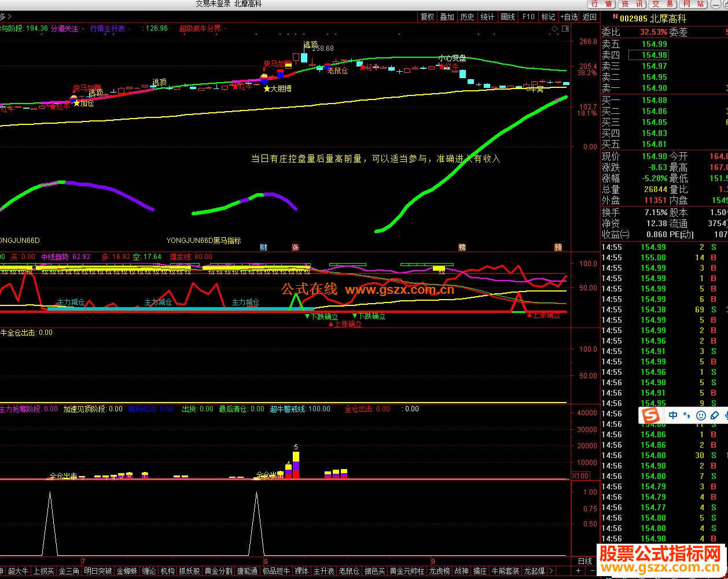Select the 抓妖股 indicator tab
The image size is (728, 579).
coord(190,571)
